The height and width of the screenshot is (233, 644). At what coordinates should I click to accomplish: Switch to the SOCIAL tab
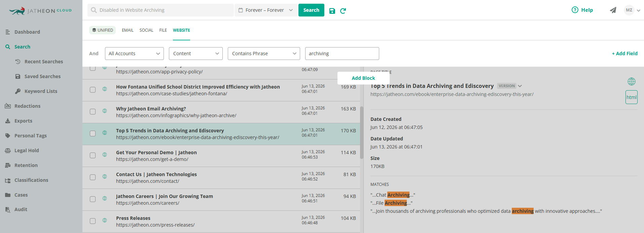(x=146, y=30)
